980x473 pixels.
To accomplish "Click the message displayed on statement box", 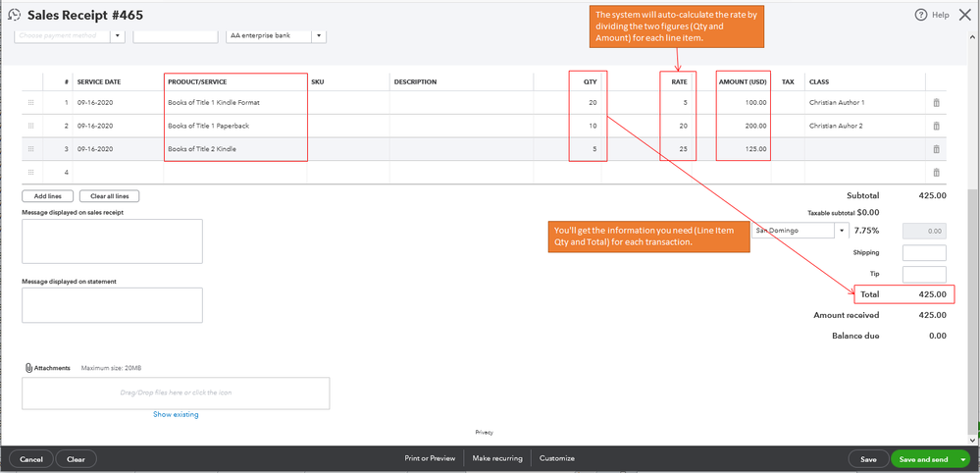I will point(112,305).
